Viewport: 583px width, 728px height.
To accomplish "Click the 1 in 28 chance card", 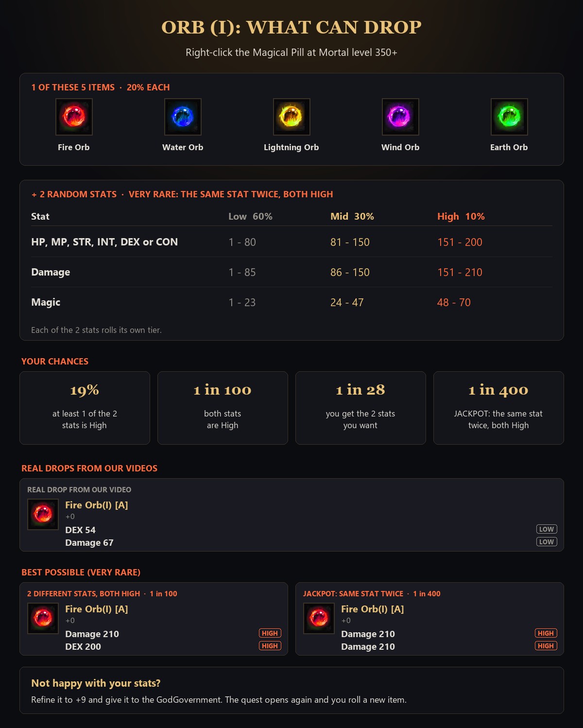I will (360, 408).
